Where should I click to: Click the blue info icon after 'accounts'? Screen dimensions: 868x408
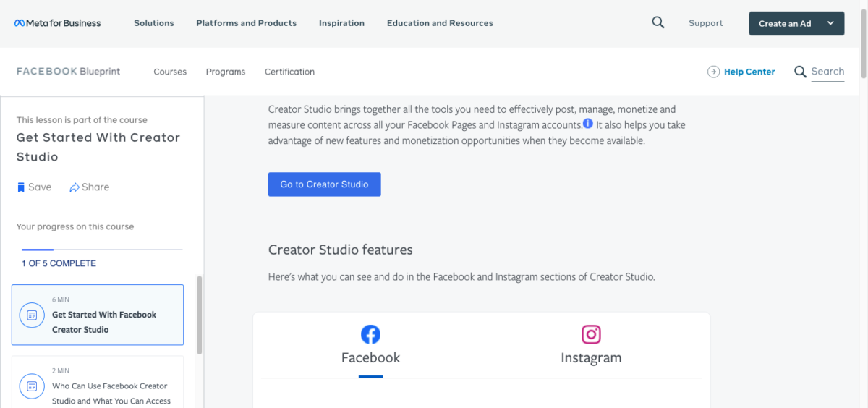[x=588, y=124]
